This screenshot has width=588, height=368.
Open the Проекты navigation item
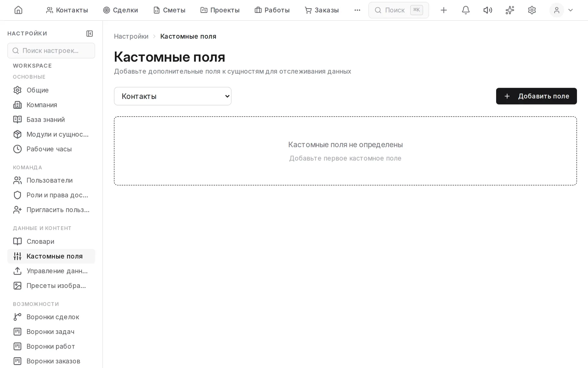coord(220,10)
